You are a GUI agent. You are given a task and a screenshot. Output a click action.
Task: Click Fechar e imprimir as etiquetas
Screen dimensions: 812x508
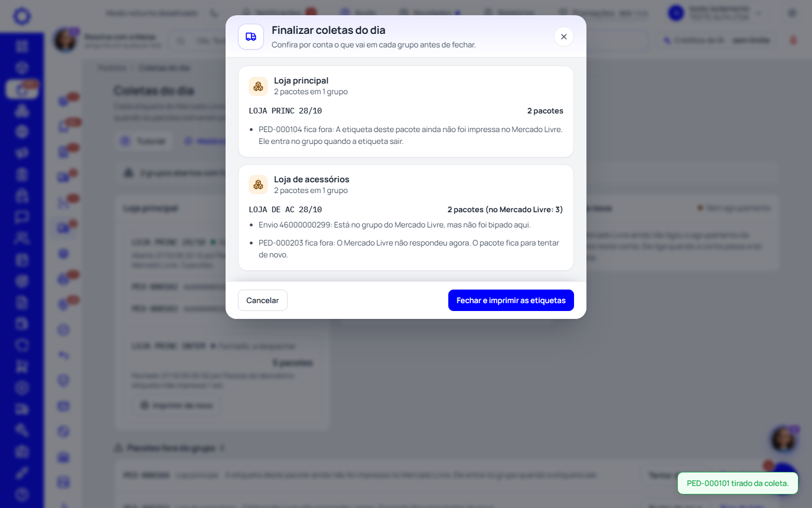click(x=511, y=300)
